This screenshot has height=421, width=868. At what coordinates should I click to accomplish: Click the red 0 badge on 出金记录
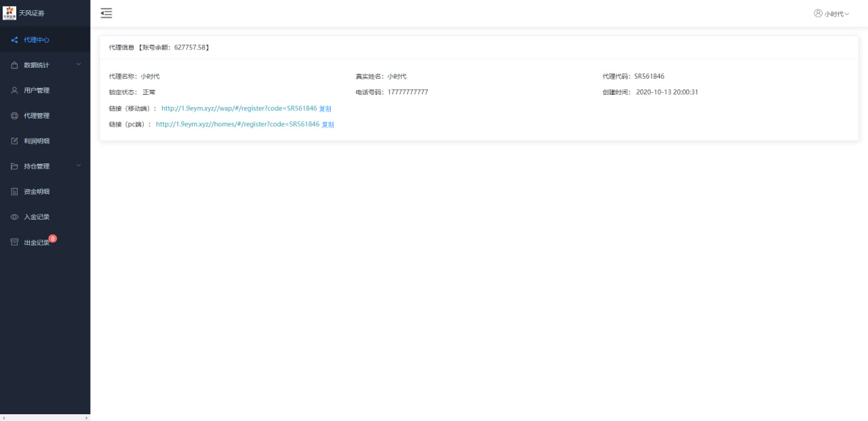tap(53, 239)
